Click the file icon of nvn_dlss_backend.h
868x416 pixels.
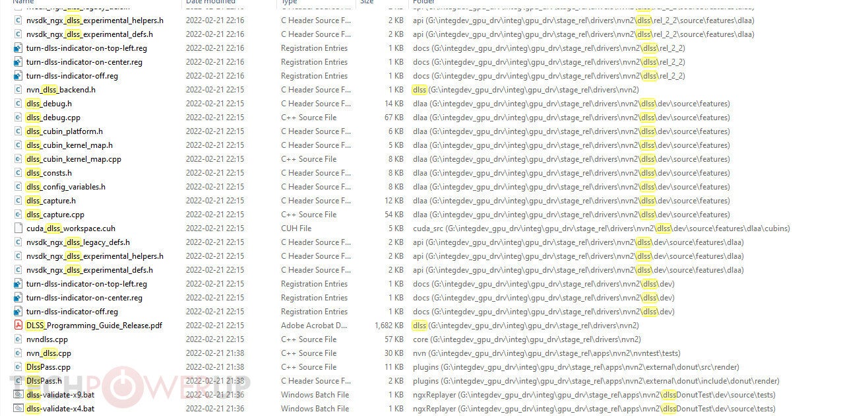[18, 90]
